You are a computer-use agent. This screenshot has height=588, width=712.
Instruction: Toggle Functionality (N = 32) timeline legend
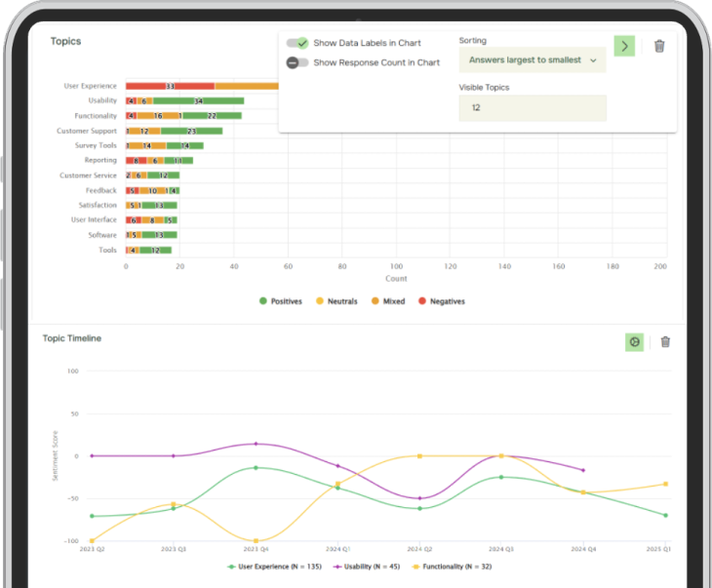tap(452, 567)
